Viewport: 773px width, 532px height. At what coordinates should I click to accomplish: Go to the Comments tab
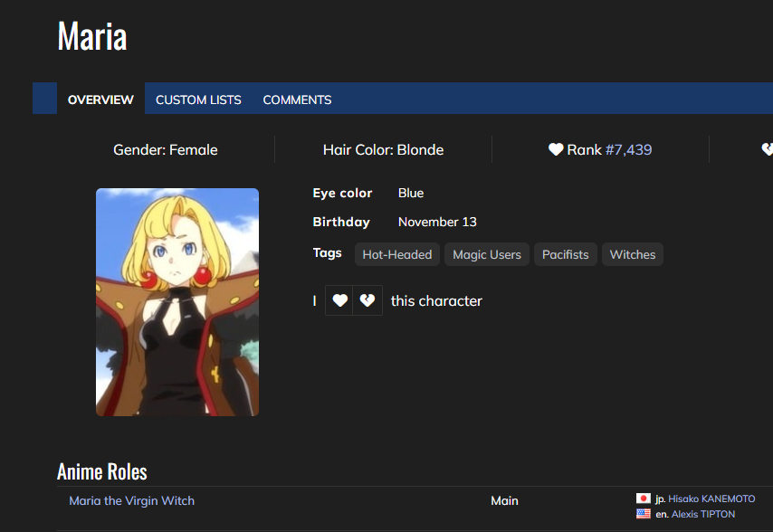point(297,100)
